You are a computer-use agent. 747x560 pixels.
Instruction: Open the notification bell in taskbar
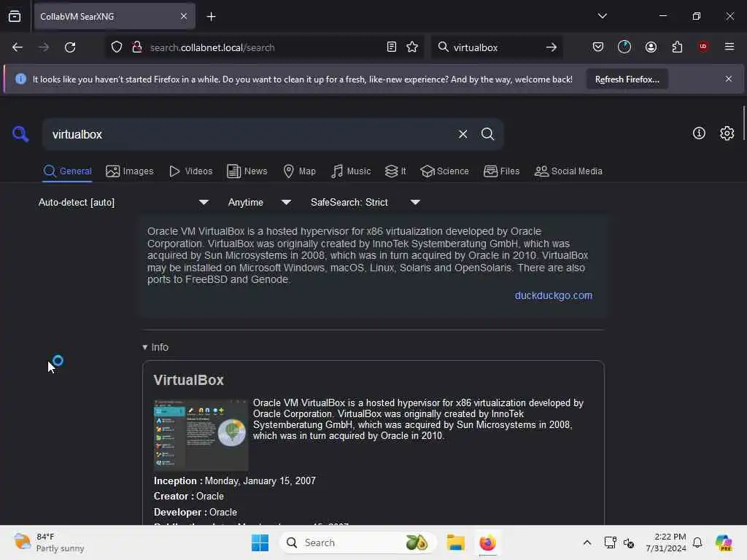pos(697,542)
